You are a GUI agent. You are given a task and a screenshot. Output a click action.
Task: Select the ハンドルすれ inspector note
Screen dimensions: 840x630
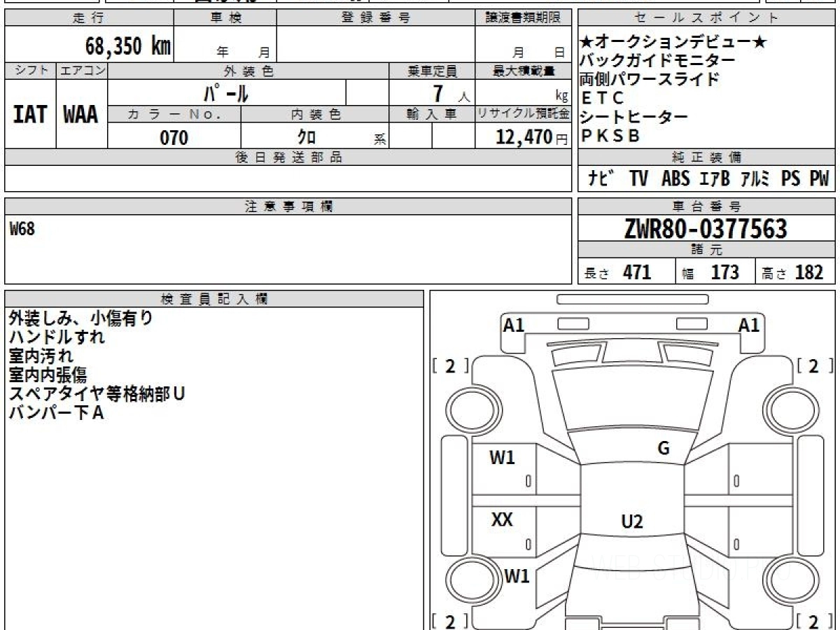tap(57, 337)
